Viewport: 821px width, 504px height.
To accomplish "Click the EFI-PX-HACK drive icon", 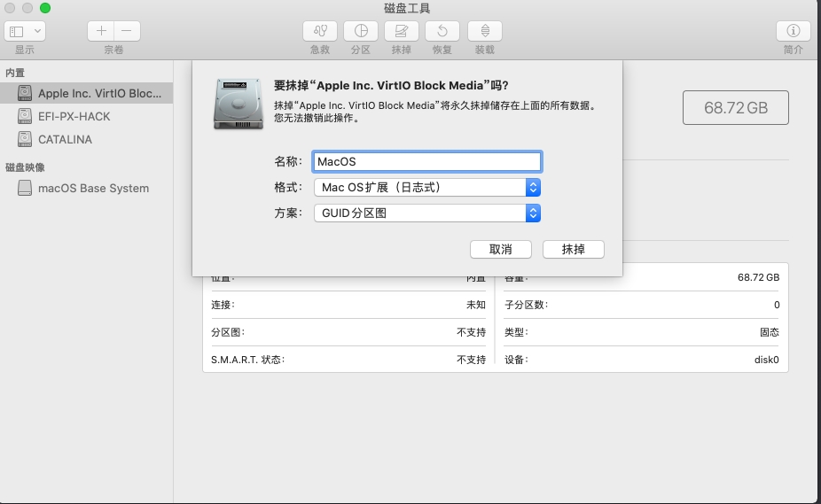I will [25, 116].
